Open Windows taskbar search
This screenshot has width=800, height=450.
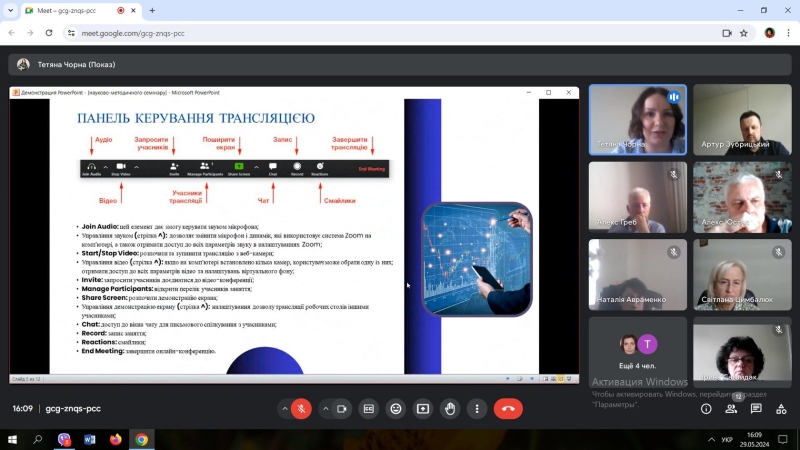[x=37, y=439]
